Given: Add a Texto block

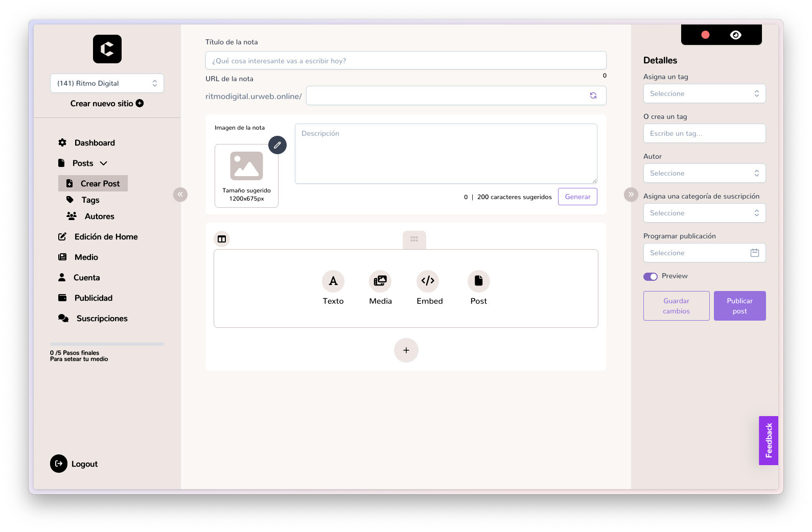Looking at the screenshot, I should tap(333, 288).
